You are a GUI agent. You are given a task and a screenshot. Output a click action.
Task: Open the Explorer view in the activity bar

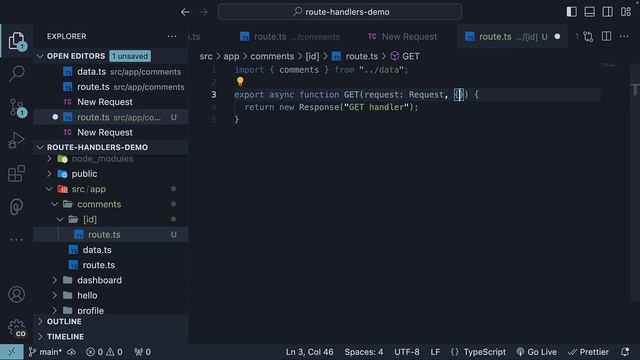[16, 41]
